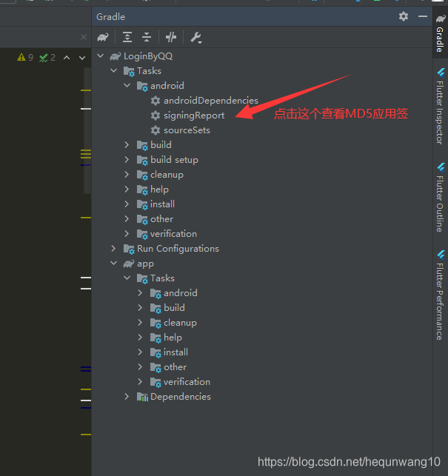Open Gradle build tool settings wrench

(x=196, y=38)
